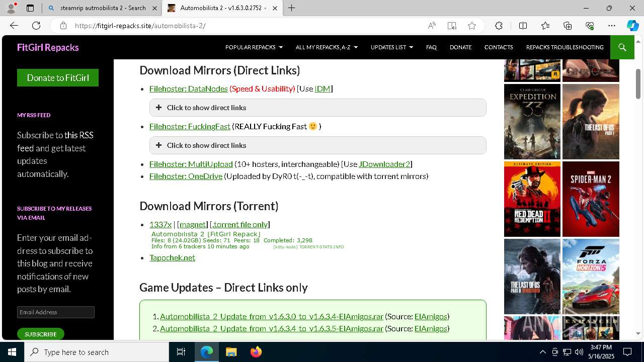Download .torrent file only link
Image resolution: width=644 pixels, height=362 pixels.
[240, 224]
